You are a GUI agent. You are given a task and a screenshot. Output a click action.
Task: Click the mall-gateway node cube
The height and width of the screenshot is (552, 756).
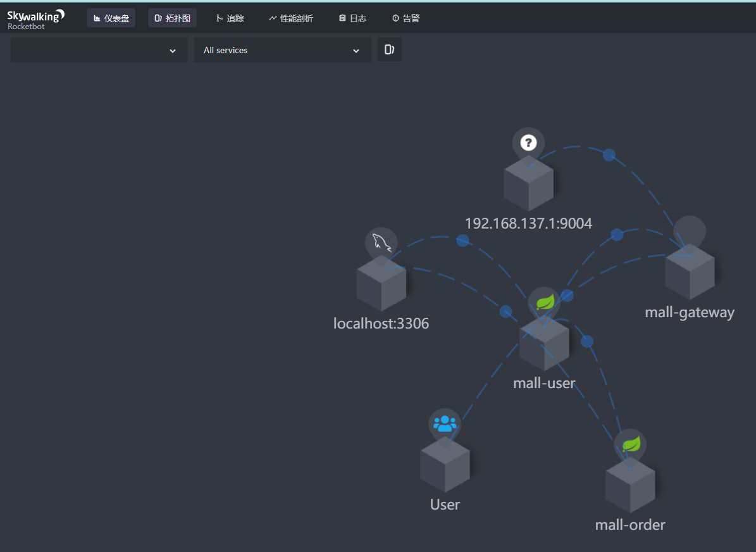[x=690, y=272]
